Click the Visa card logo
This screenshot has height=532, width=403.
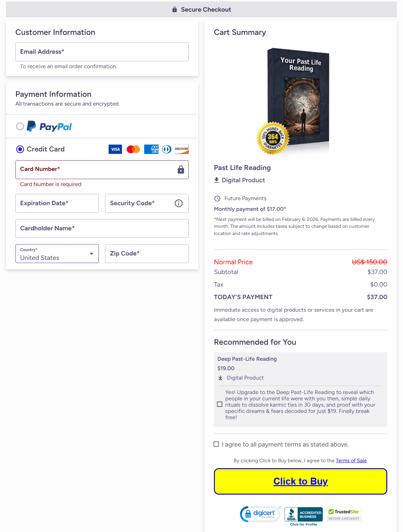coord(115,149)
